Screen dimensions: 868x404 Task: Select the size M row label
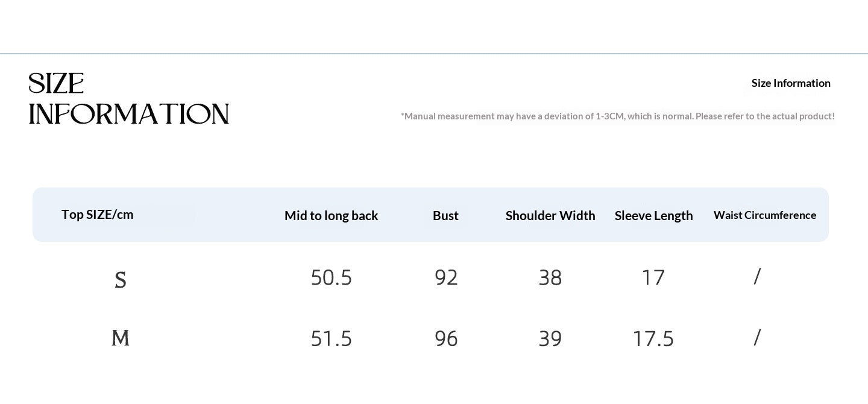(x=121, y=338)
